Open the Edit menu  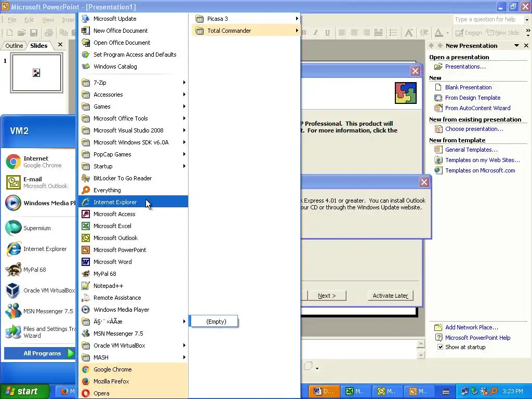click(x=29, y=20)
